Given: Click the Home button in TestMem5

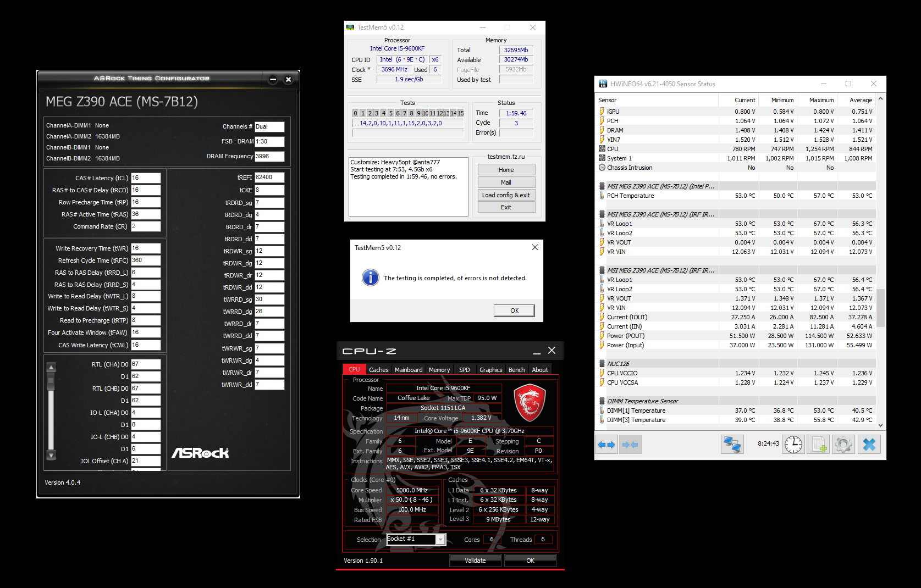Looking at the screenshot, I should (506, 170).
